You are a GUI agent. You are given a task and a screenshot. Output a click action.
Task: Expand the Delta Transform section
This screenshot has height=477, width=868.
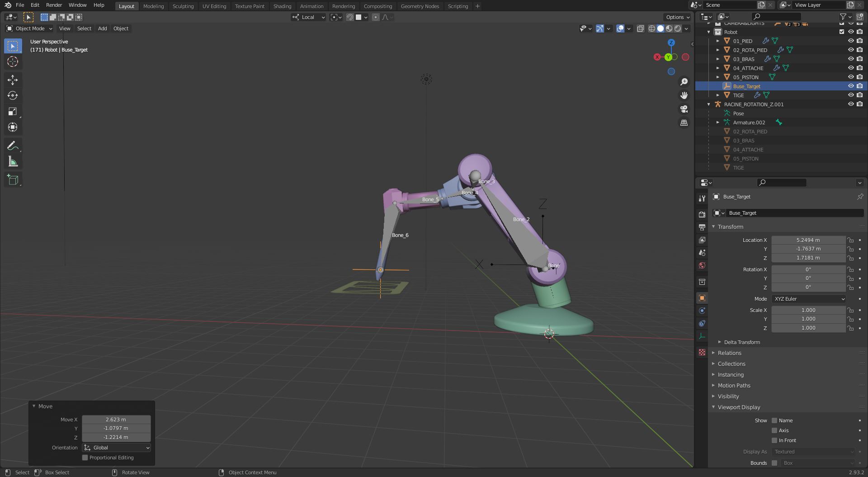click(x=741, y=342)
